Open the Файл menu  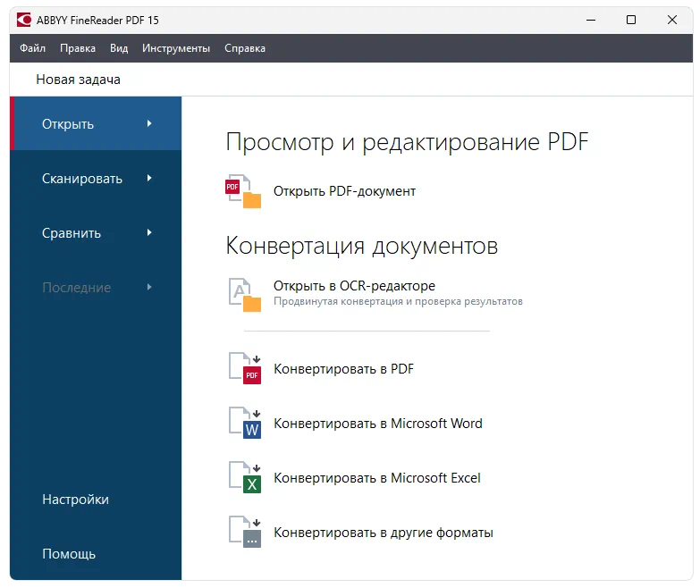tap(33, 48)
